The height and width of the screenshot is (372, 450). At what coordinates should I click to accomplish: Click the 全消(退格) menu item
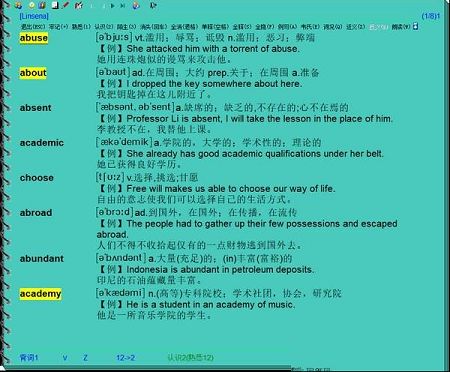coord(184,27)
